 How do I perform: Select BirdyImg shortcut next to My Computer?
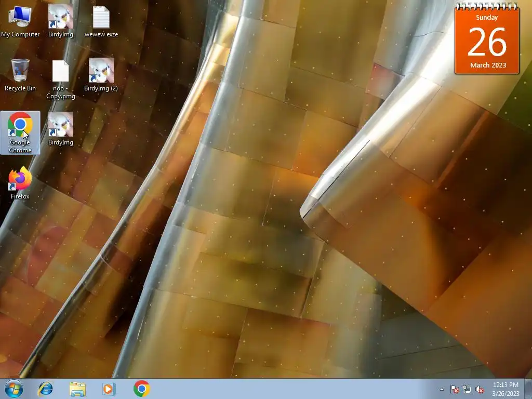tap(60, 22)
